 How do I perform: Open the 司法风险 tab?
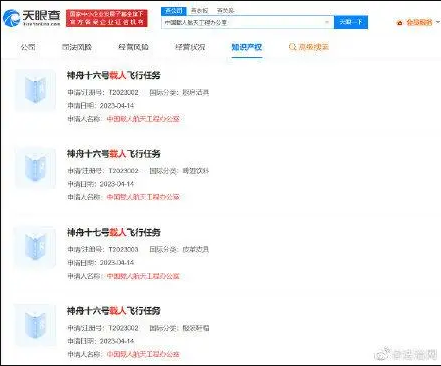[77, 47]
